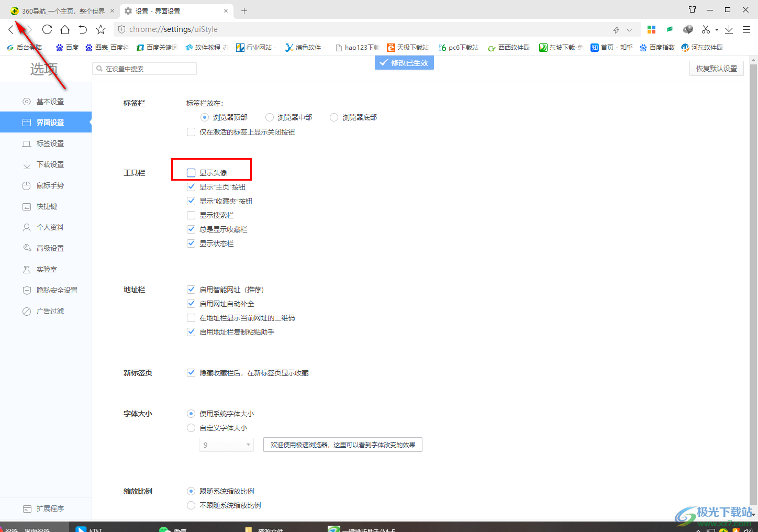The height and width of the screenshot is (532, 758).
Task: Reload the page with the refresh icon
Action: point(47,29)
